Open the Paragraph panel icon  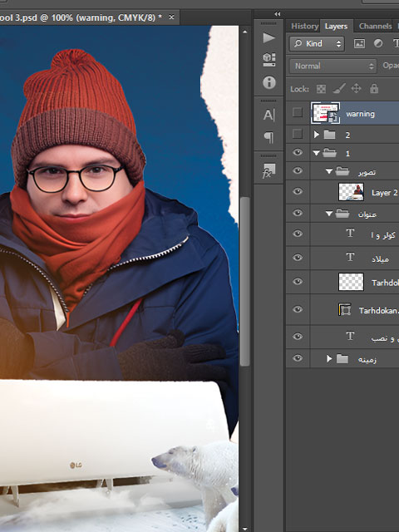pos(268,137)
